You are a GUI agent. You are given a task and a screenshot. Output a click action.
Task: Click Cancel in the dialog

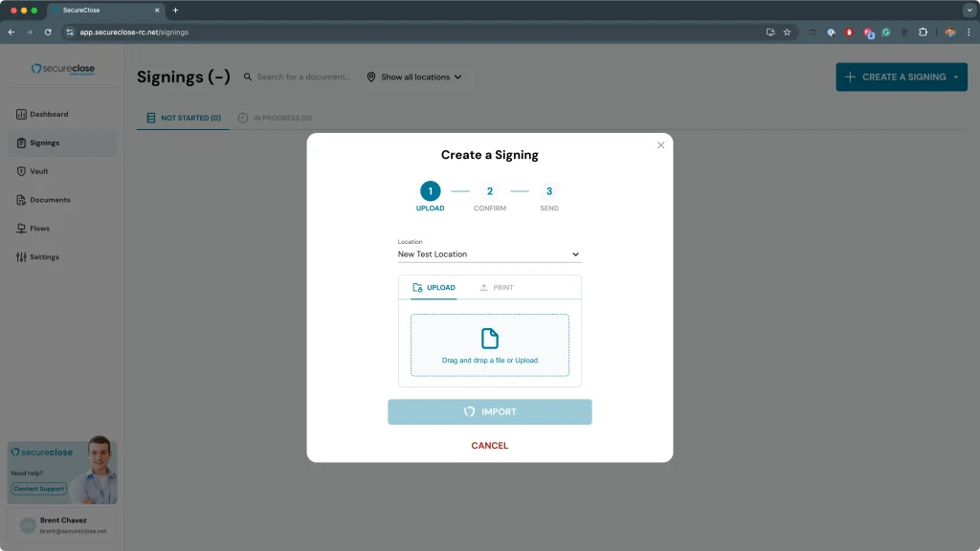(x=489, y=446)
